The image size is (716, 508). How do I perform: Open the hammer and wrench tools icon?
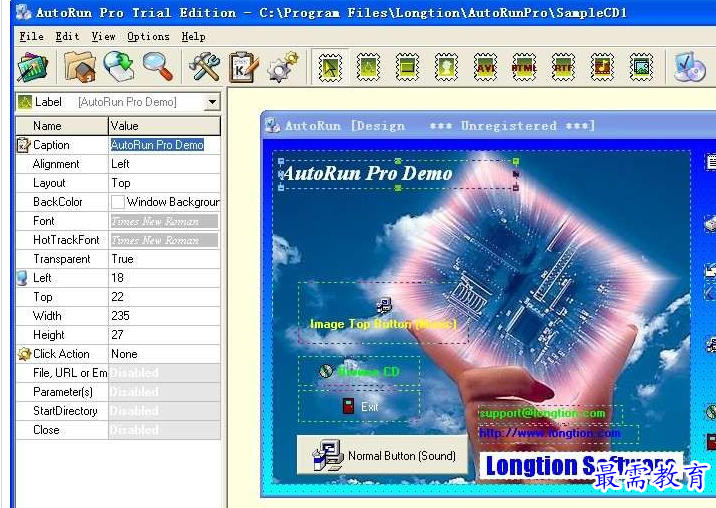[x=204, y=67]
